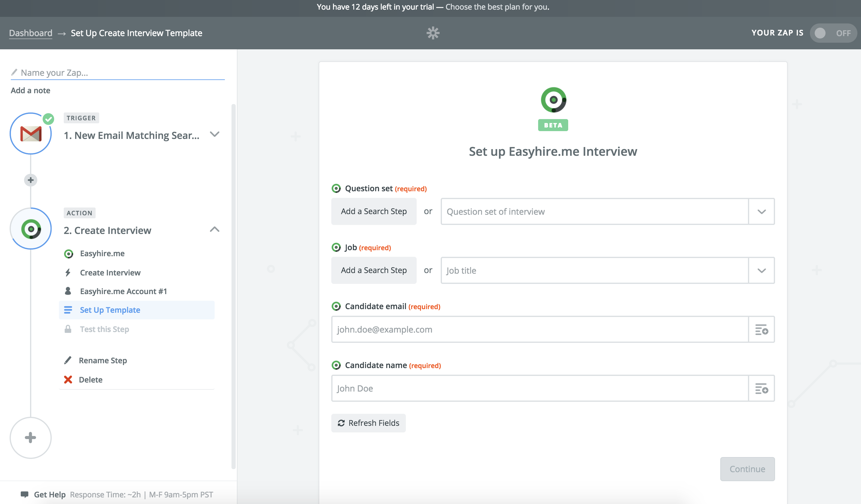
Task: Click the red X Delete icon
Action: tap(68, 380)
